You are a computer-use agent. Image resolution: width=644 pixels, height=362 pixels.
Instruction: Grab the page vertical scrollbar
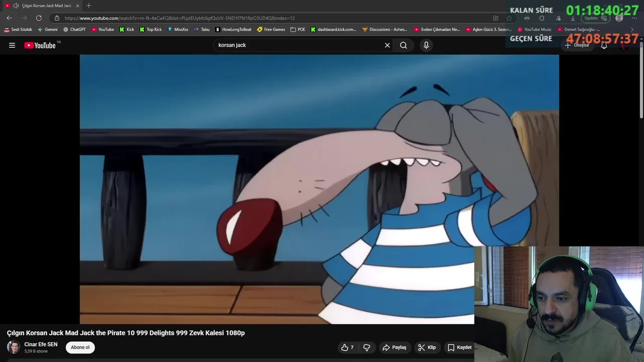641,80
